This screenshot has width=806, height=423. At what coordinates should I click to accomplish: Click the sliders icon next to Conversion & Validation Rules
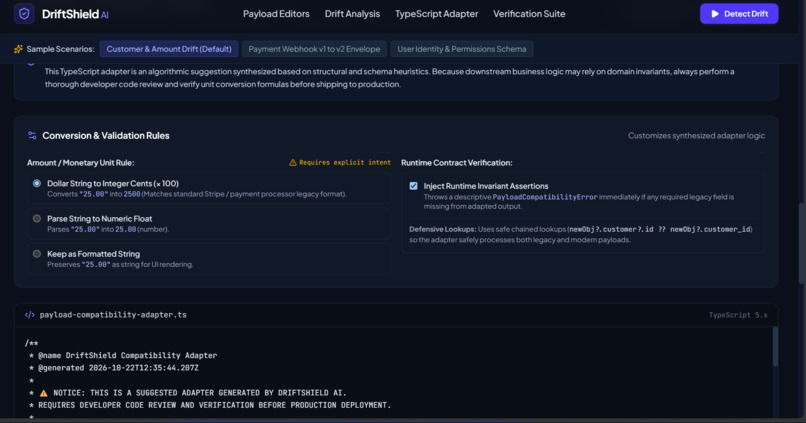32,136
